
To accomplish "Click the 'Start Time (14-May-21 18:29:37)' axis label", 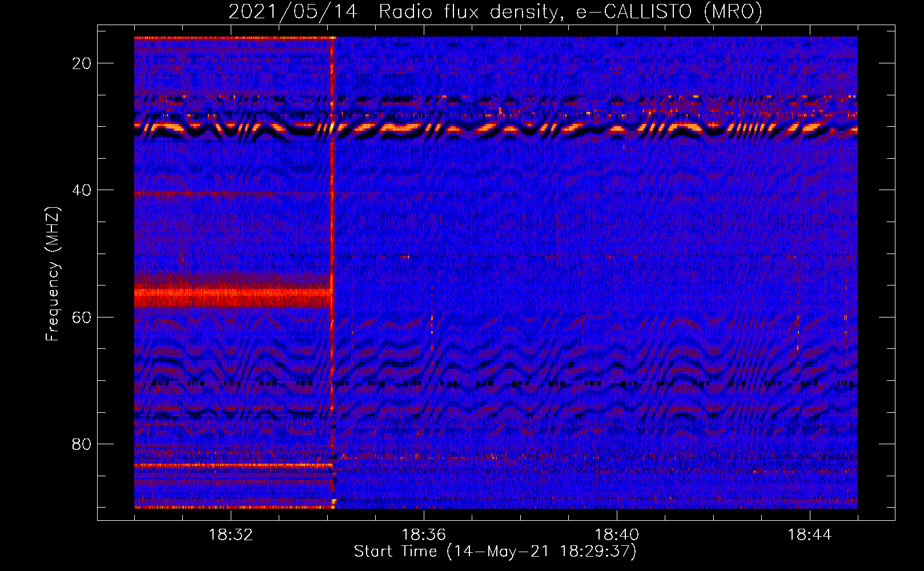I will coord(495,552).
